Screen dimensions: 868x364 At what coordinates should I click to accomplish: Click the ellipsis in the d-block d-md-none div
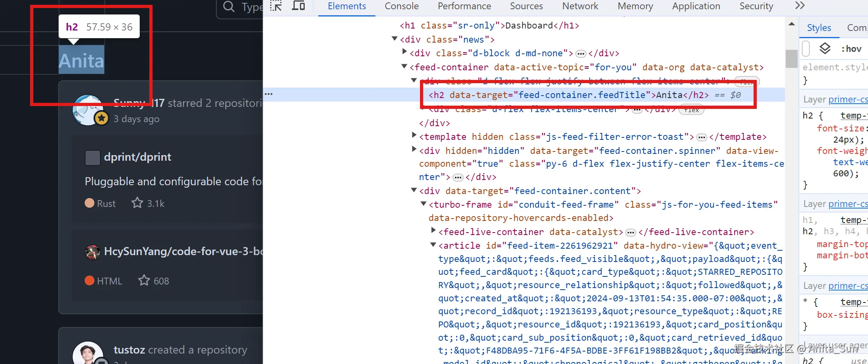pos(581,53)
